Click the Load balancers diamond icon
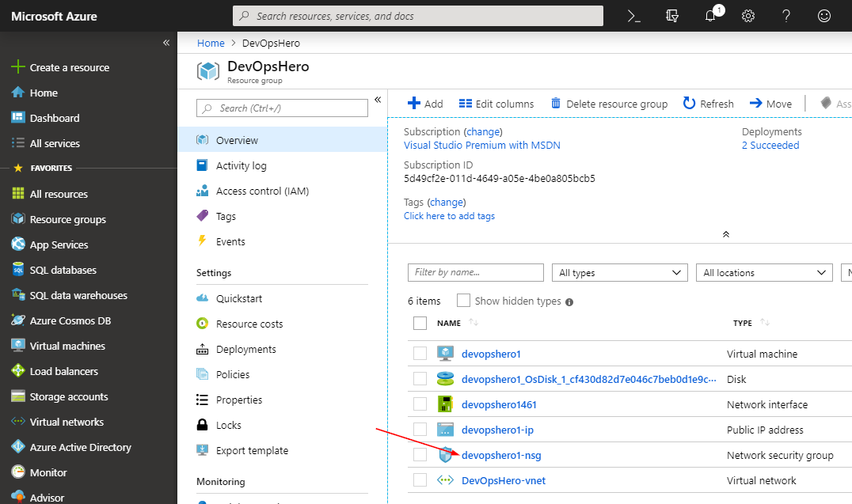Image resolution: width=852 pixels, height=504 pixels. pyautogui.click(x=18, y=371)
